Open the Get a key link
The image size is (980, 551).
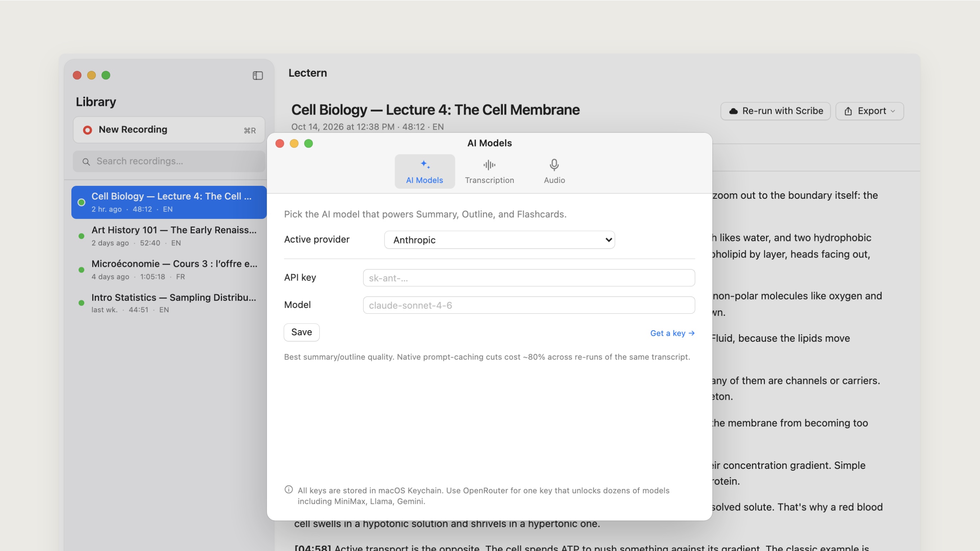(672, 333)
